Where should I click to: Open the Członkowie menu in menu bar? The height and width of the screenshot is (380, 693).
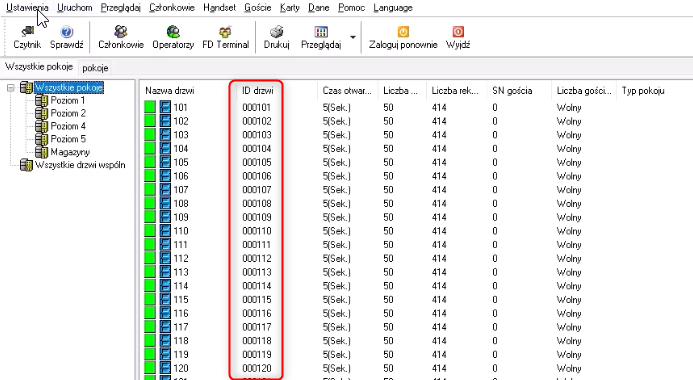coord(171,8)
